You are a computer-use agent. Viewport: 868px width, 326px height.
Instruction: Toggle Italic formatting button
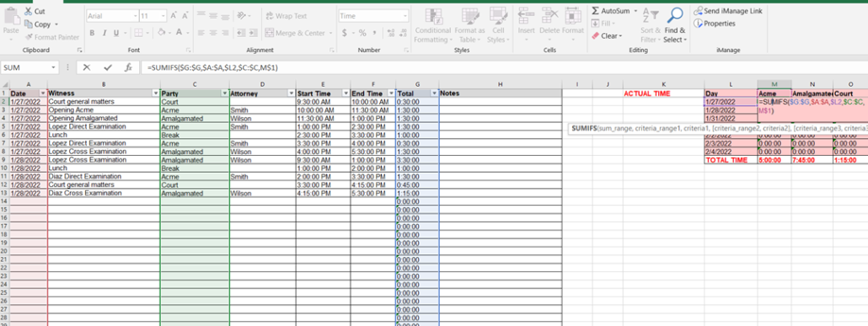[104, 33]
